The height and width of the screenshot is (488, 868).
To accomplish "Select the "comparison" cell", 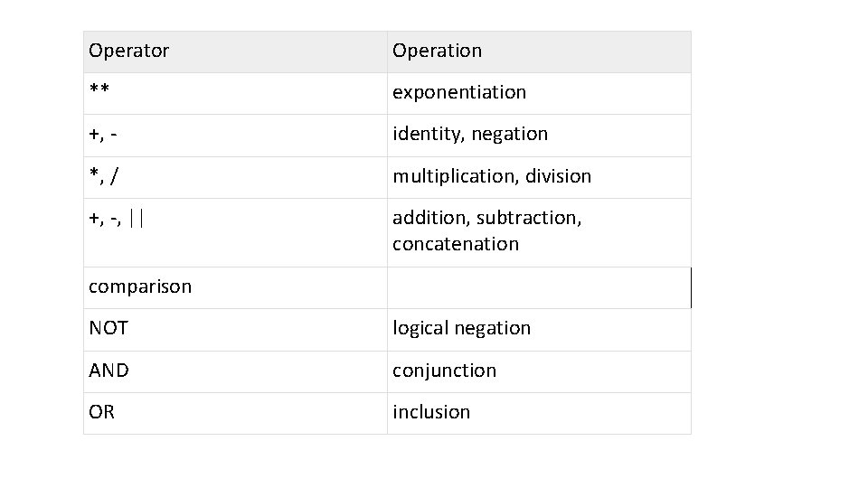I will coord(140,286).
